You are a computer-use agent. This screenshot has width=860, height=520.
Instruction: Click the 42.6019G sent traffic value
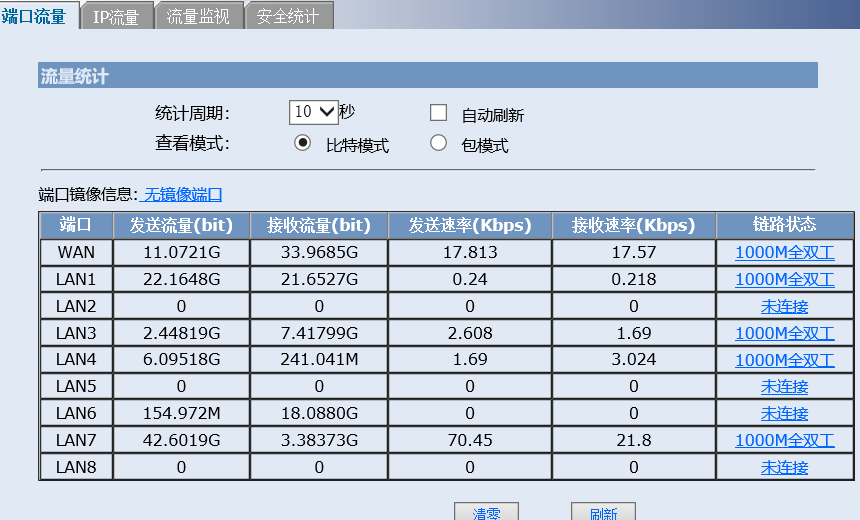(182, 440)
